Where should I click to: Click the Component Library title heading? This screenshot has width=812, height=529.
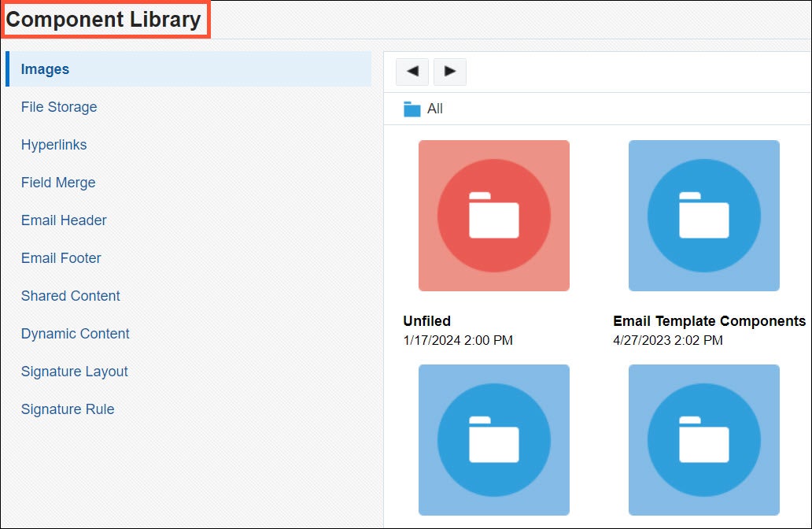pos(104,20)
